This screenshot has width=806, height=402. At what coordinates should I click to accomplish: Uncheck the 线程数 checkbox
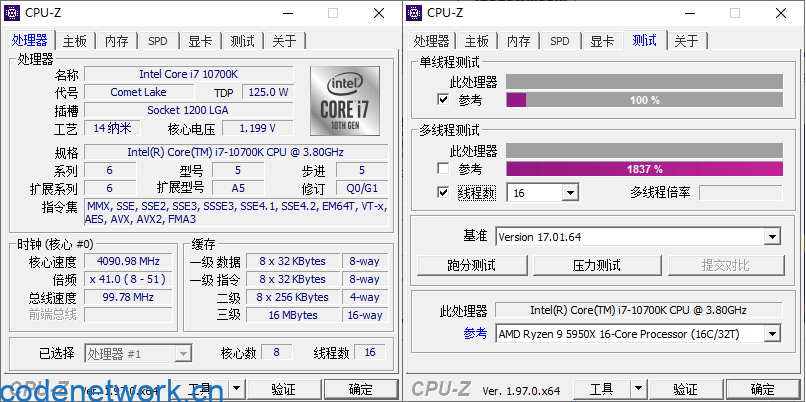pos(443,192)
